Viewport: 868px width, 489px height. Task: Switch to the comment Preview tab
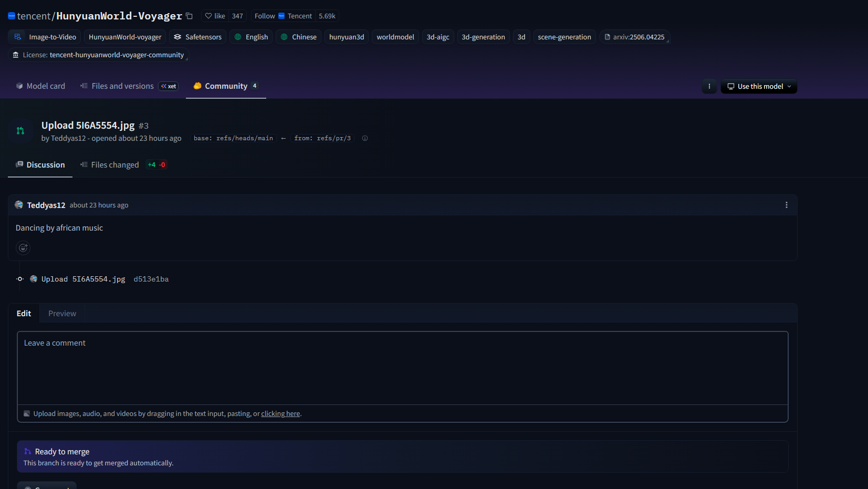pos(62,314)
